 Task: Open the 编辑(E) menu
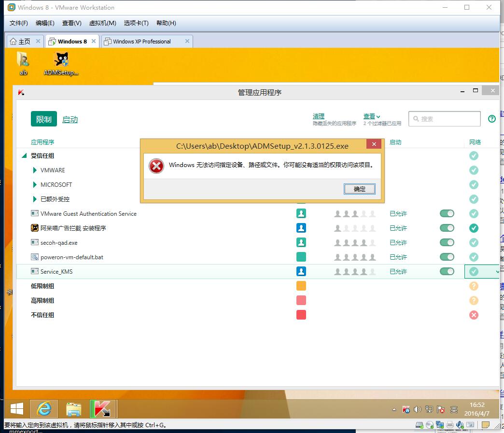click(x=45, y=23)
